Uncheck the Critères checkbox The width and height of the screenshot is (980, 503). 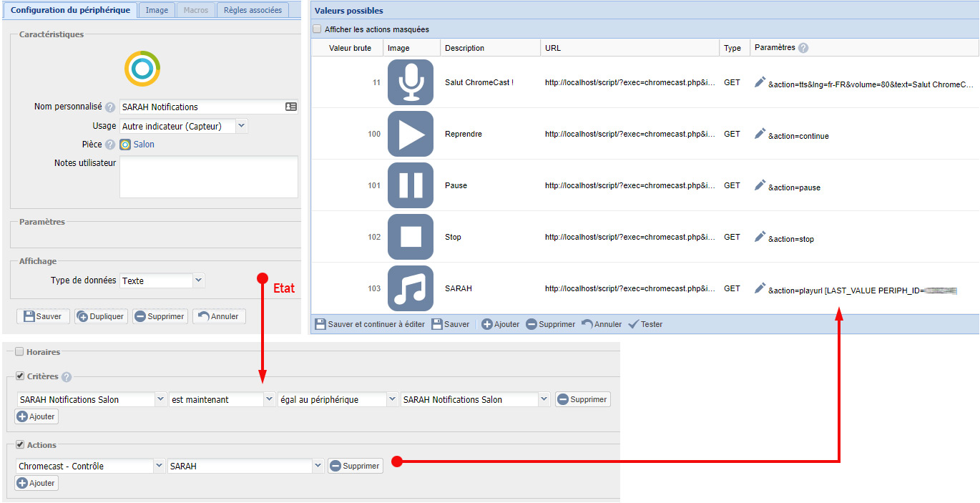(19, 376)
